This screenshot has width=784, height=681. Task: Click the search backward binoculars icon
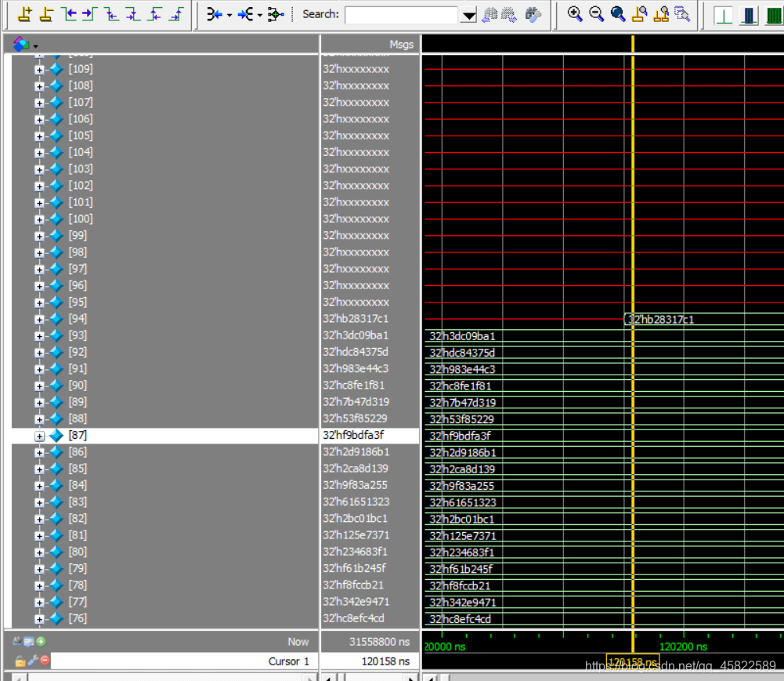pos(490,15)
